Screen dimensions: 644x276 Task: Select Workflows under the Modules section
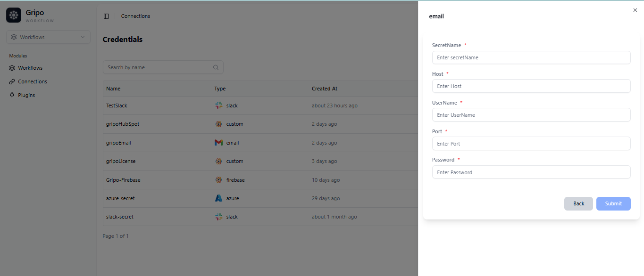(29, 67)
